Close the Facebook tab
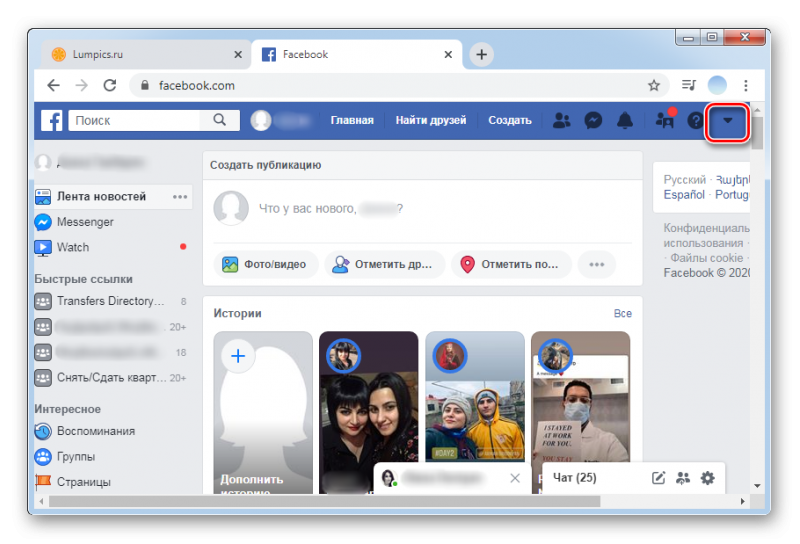Viewport: 800px width, 544px height. (448, 54)
